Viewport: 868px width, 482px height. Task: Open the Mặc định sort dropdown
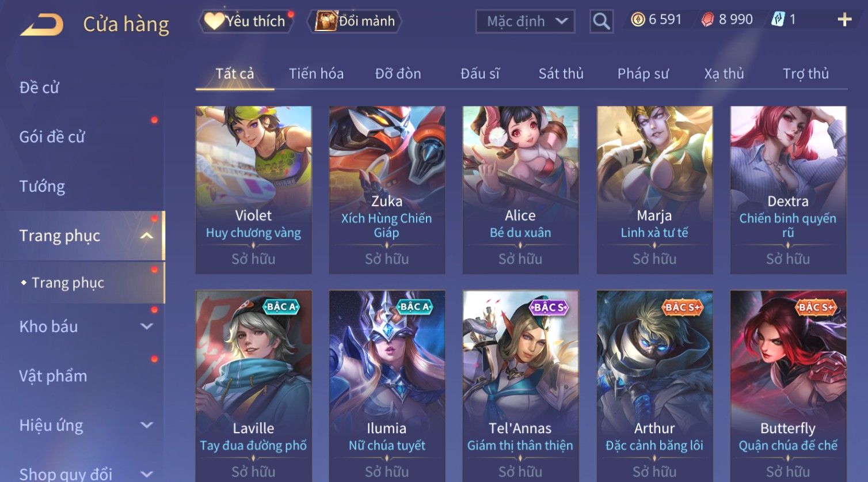point(526,21)
